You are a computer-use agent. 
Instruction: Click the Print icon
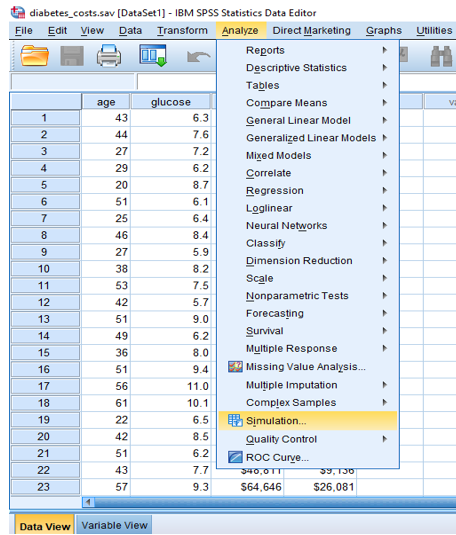(x=109, y=56)
